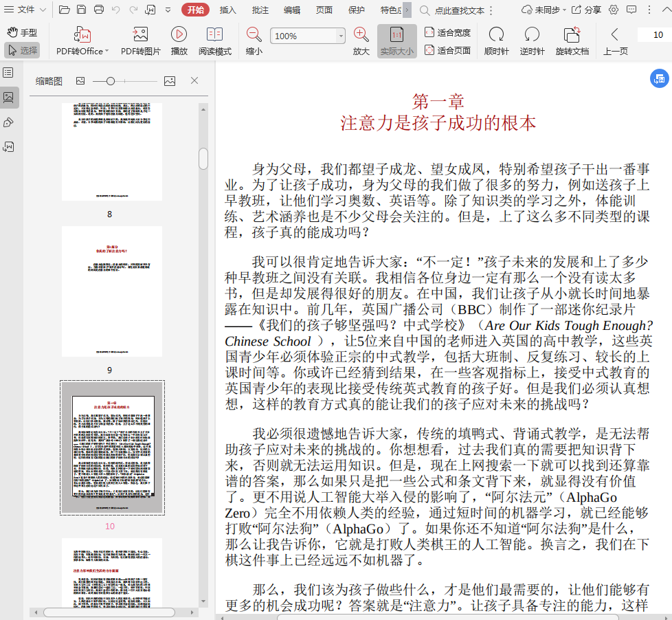Switch to the 插入 ribbon tab
This screenshot has height=620, width=672.
[227, 10]
